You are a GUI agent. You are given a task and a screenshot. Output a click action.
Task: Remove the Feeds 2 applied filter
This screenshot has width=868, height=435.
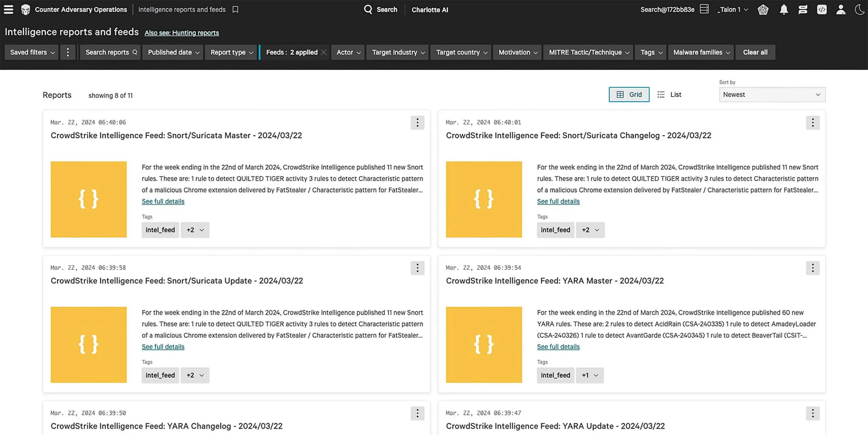click(323, 52)
